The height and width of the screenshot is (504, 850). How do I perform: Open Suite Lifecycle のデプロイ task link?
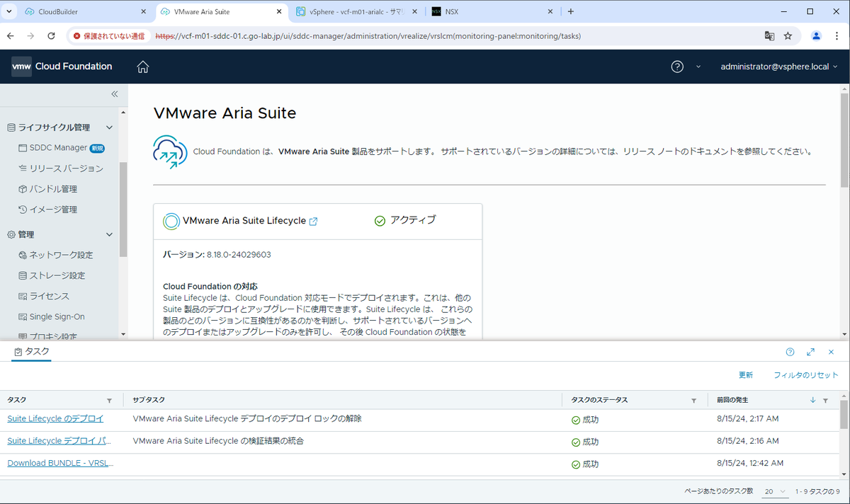tap(55, 419)
